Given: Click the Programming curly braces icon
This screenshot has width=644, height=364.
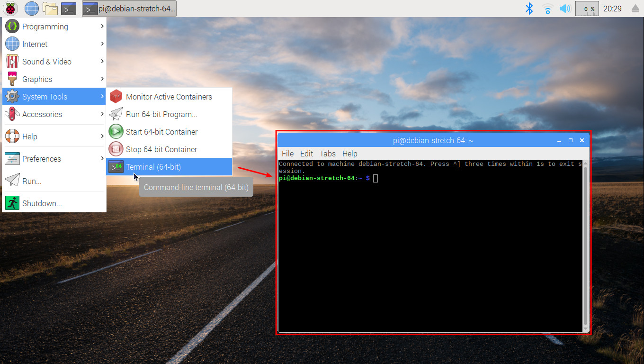Looking at the screenshot, I should 12,27.
